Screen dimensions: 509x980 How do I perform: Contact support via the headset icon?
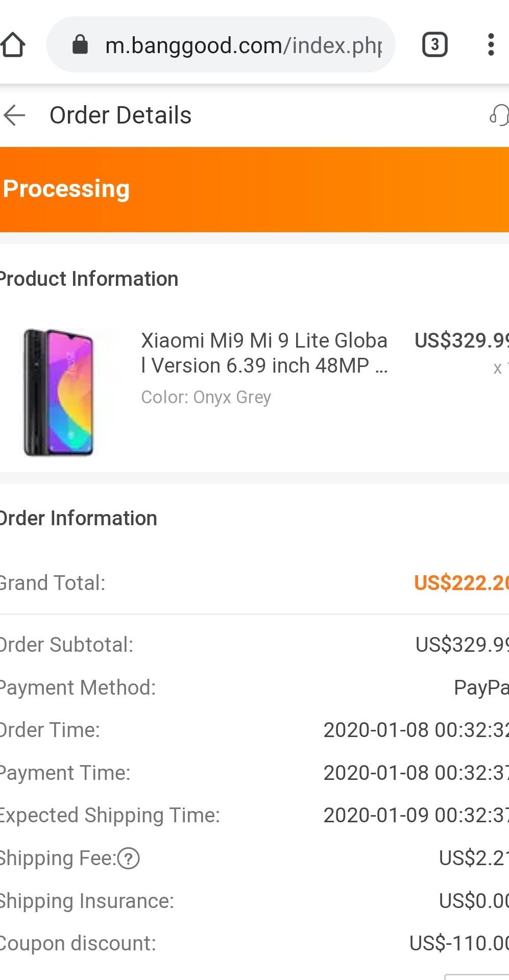point(499,115)
